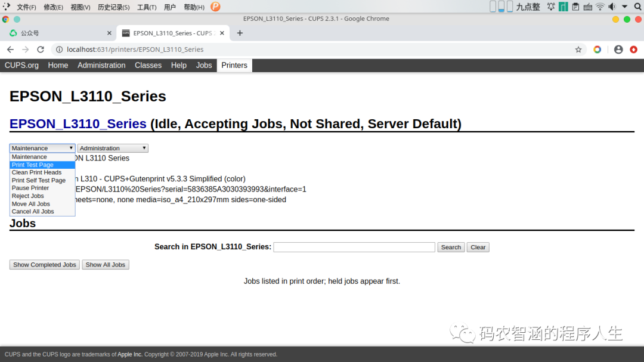The height and width of the screenshot is (362, 644).
Task: Open the 帮助(H) menu
Action: (194, 7)
